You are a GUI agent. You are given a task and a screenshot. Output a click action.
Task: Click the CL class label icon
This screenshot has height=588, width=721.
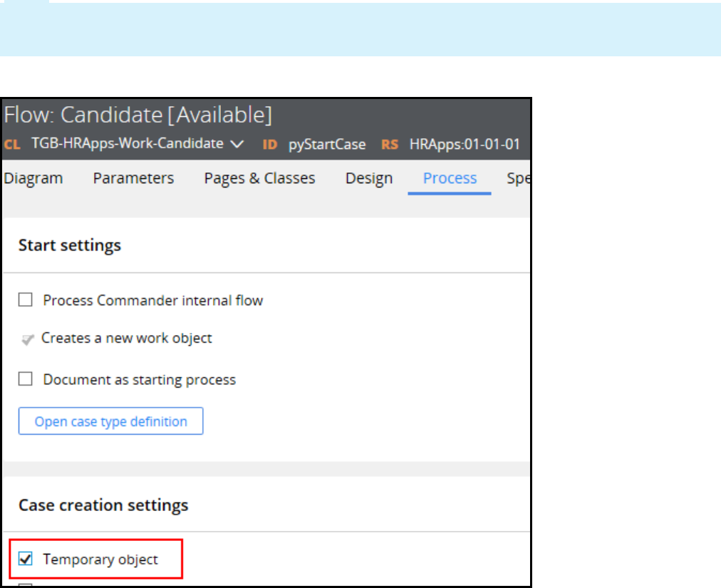(x=12, y=145)
